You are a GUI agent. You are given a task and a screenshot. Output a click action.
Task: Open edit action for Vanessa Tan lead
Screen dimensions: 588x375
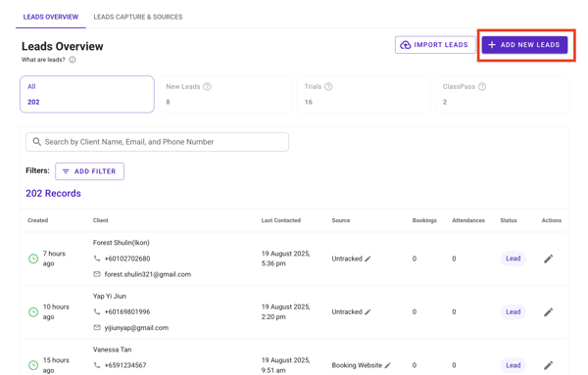(548, 365)
